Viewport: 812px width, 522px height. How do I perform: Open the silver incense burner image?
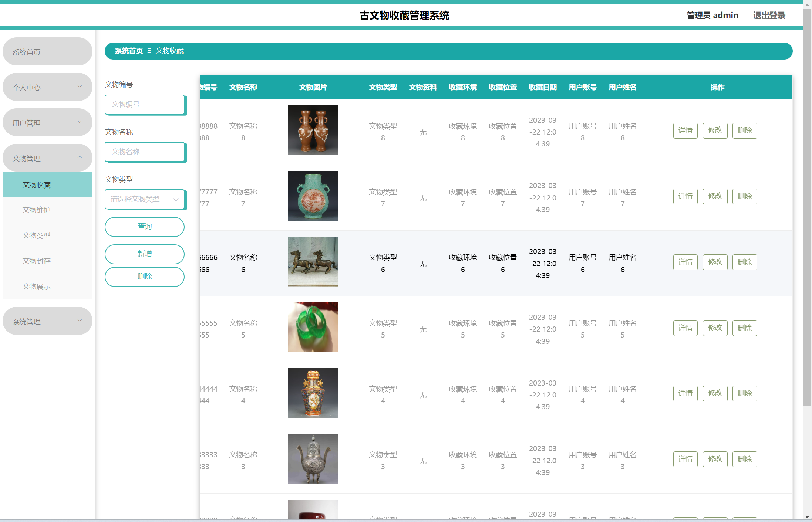313,459
